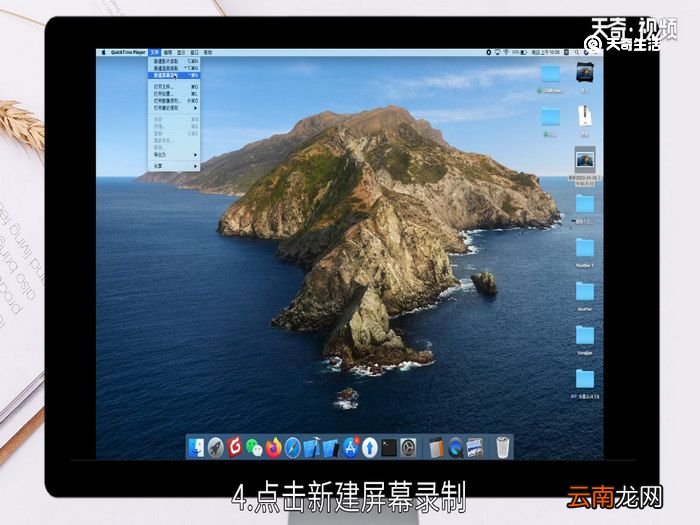Open the Apple menu
The width and height of the screenshot is (700, 525).
coord(103,52)
